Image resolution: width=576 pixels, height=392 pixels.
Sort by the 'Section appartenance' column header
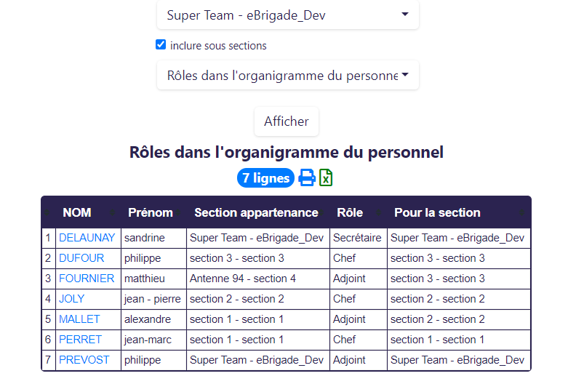click(256, 212)
